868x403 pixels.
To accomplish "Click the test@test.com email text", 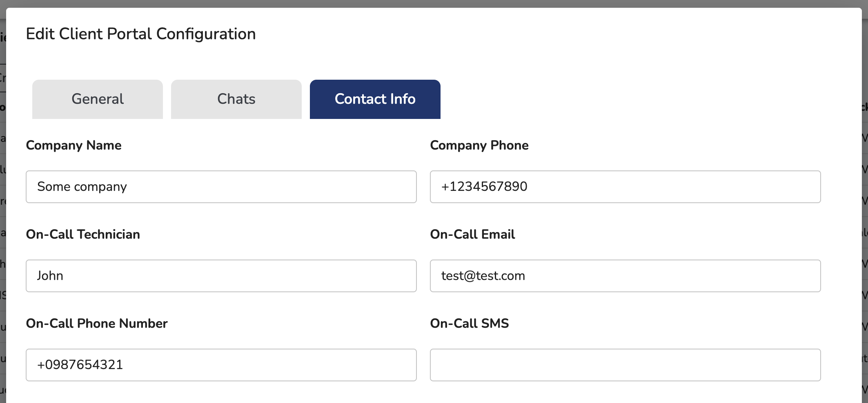I will click(483, 276).
